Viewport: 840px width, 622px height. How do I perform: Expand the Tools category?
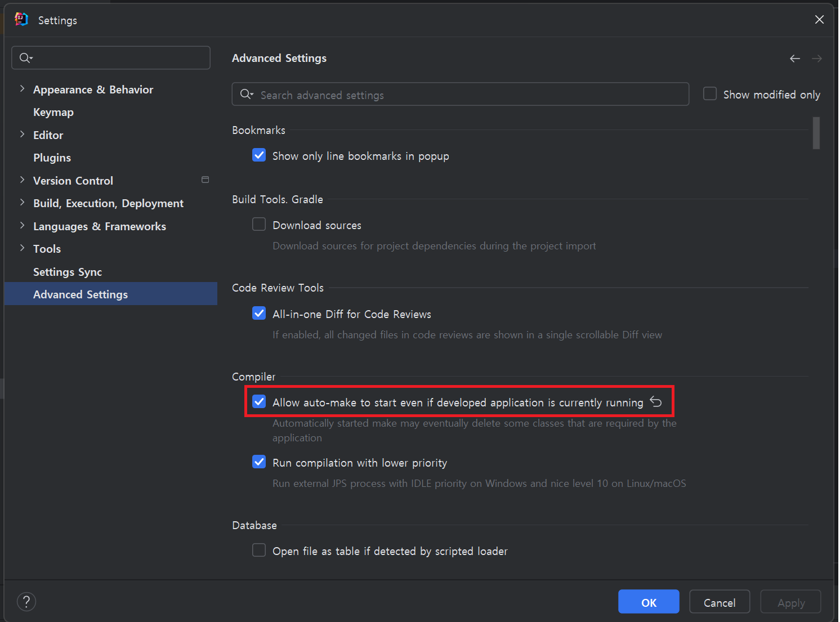click(x=21, y=248)
